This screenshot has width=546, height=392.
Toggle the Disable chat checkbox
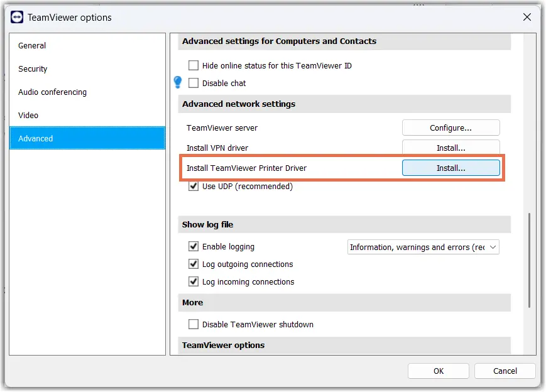click(x=194, y=83)
